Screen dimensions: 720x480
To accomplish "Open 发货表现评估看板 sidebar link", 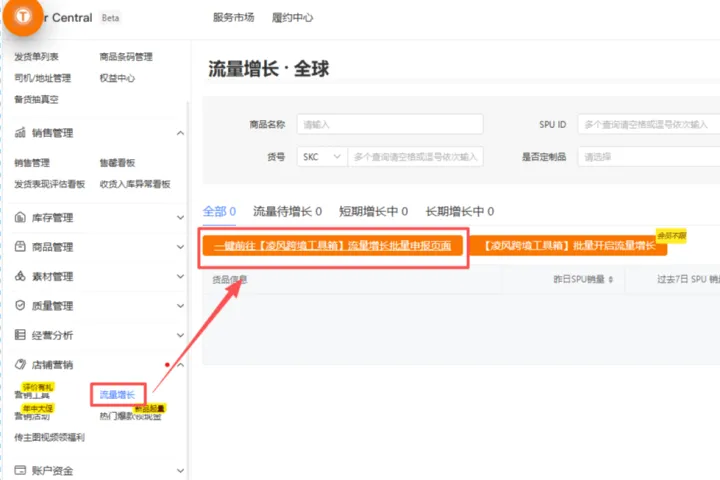I will (50, 184).
